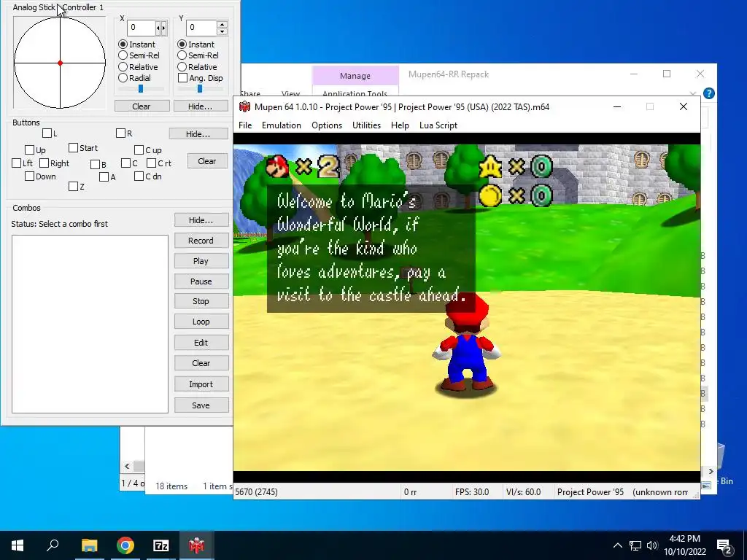747x560 pixels.
Task: Click Explorer window help icon
Action: point(709,93)
